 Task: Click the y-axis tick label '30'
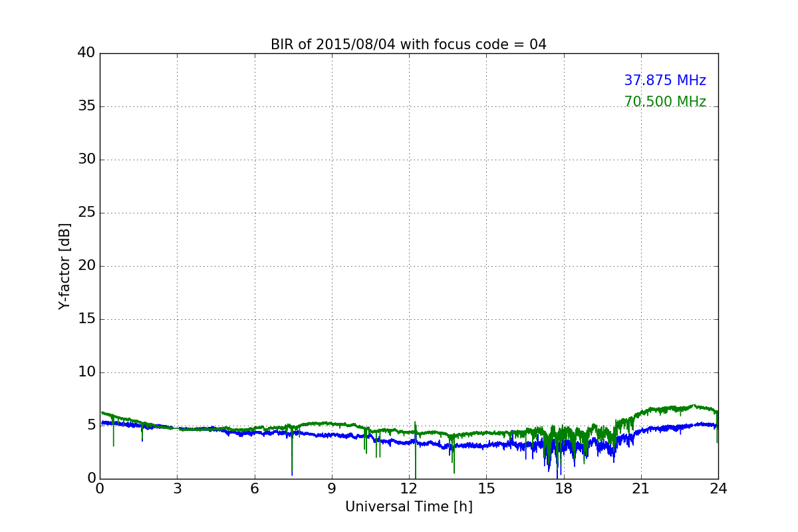pos(86,160)
